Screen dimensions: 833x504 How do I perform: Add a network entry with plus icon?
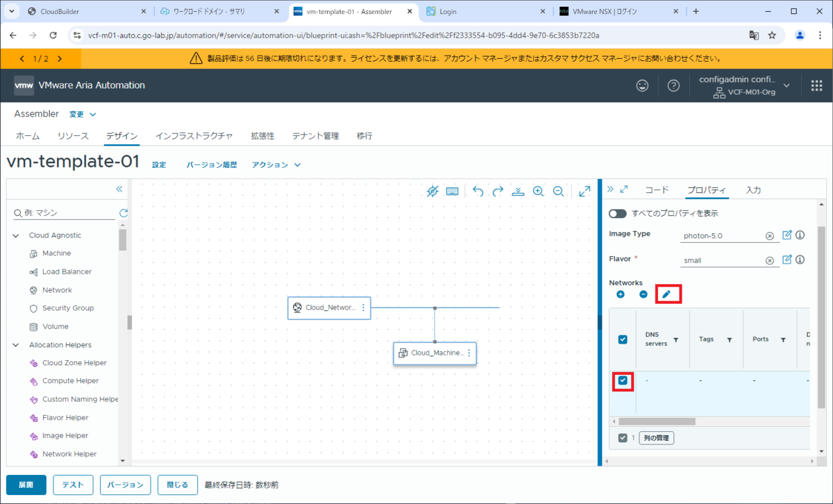click(621, 294)
